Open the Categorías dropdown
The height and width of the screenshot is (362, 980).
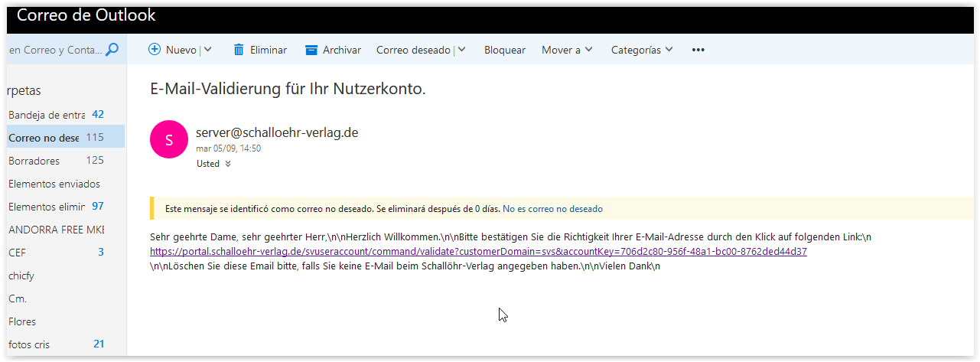642,50
